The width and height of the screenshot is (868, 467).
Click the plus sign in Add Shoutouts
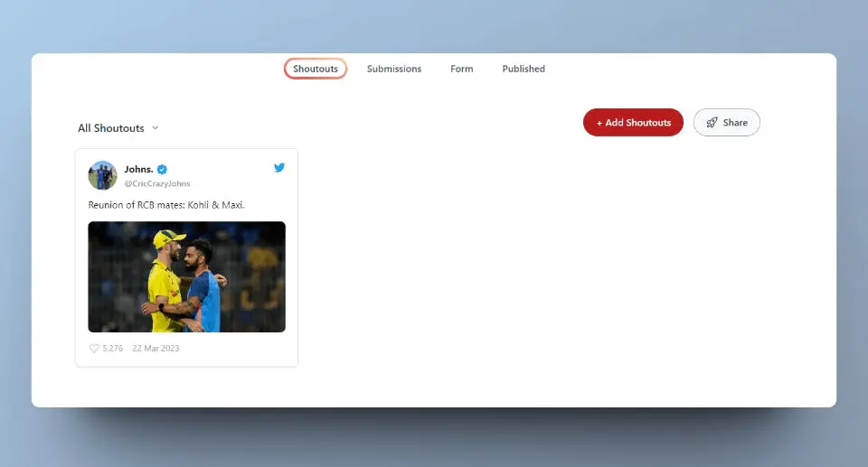(599, 123)
